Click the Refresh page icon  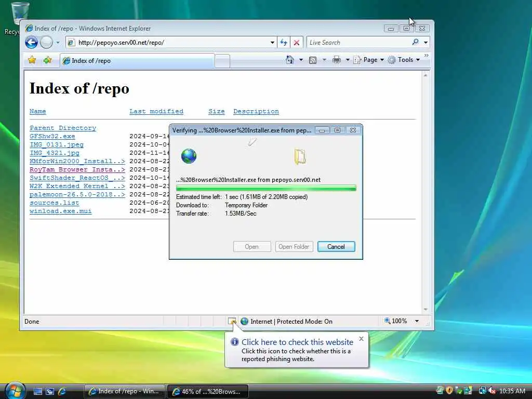click(283, 43)
